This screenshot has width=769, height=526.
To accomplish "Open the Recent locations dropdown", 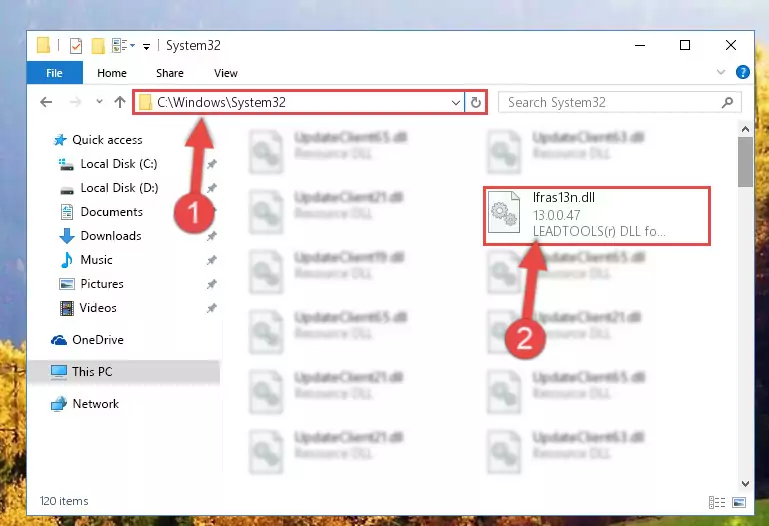I will click(x=99, y=102).
